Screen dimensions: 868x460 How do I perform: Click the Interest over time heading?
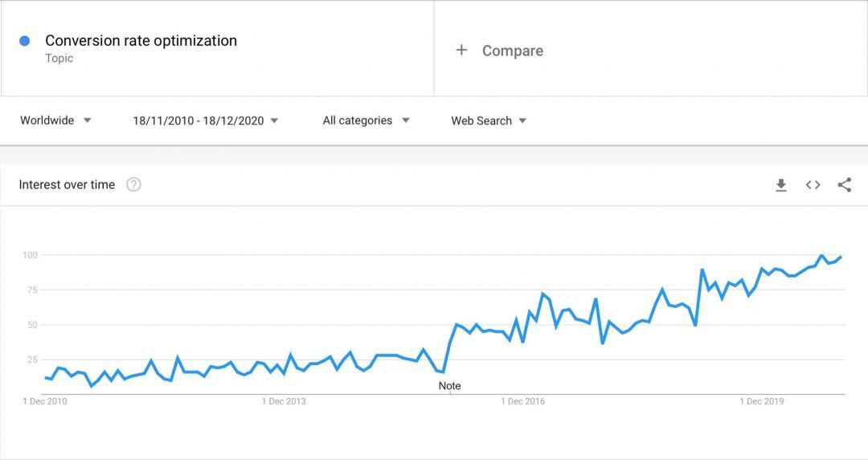pos(67,184)
